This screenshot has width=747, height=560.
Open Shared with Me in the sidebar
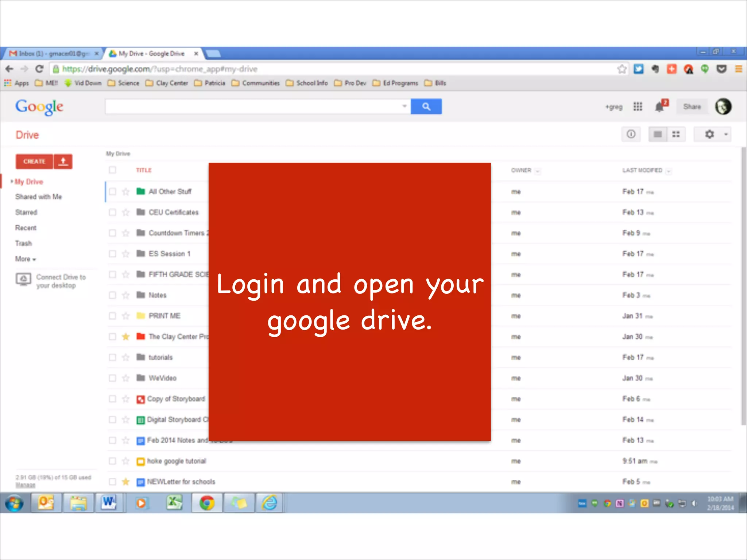(x=38, y=197)
